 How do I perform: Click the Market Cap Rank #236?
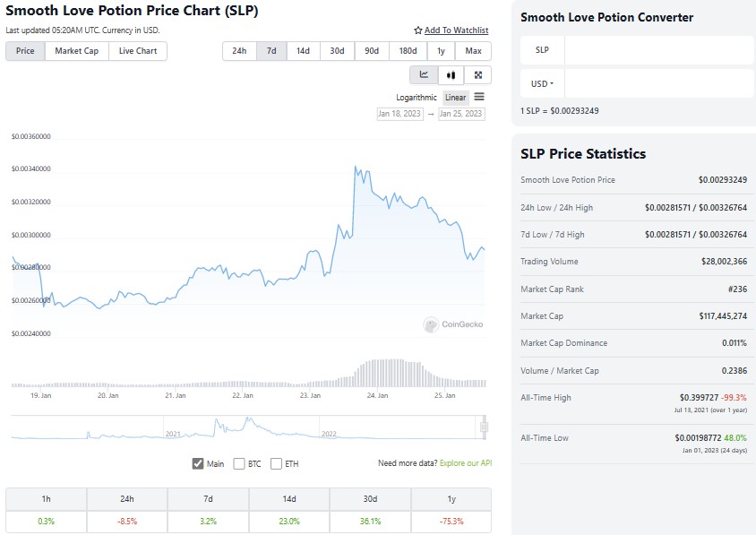pos(738,289)
